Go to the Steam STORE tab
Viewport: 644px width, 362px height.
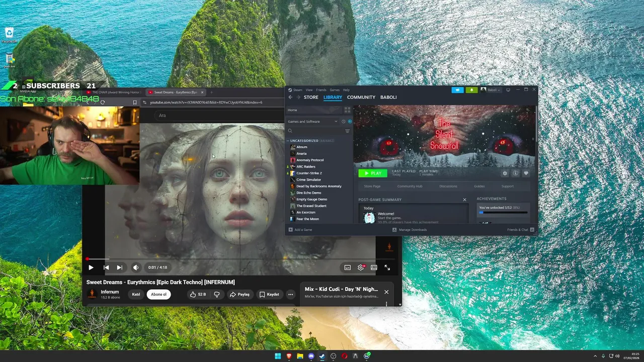click(311, 97)
